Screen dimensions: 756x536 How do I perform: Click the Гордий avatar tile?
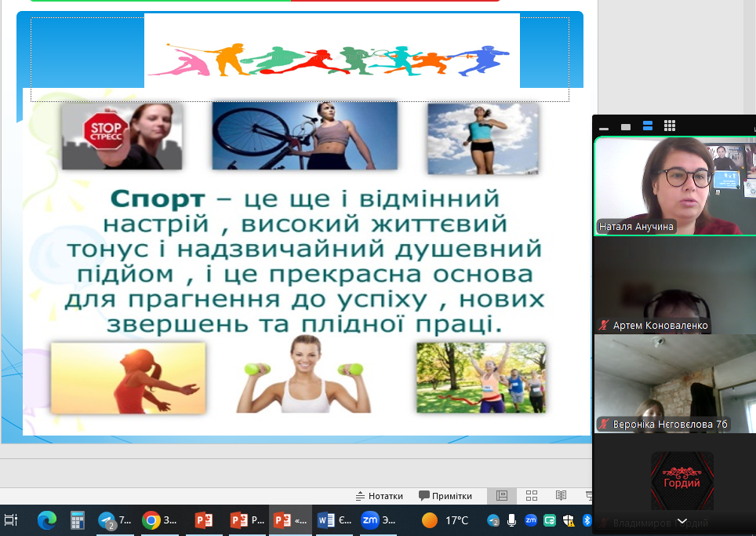point(681,480)
